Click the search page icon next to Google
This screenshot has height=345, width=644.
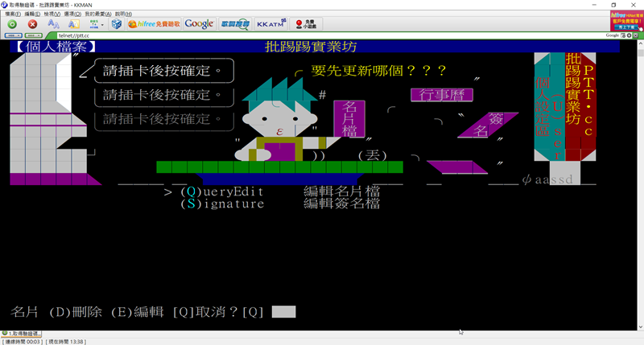623,35
